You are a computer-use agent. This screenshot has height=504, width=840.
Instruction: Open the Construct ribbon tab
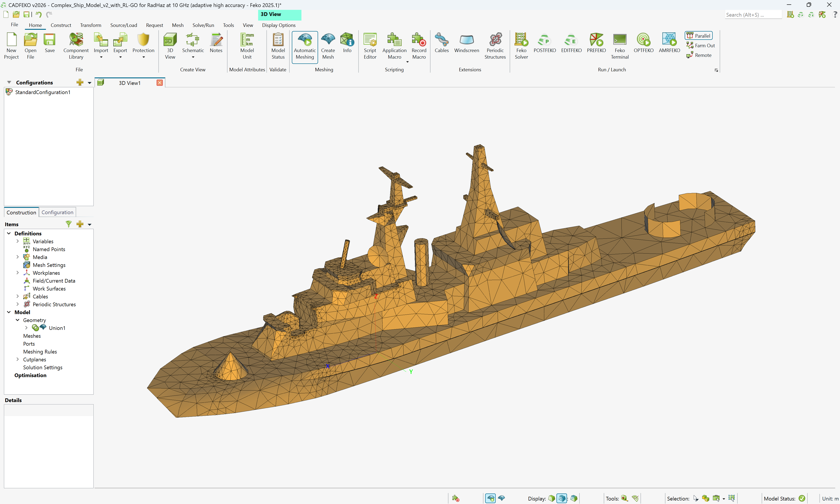pyautogui.click(x=61, y=25)
